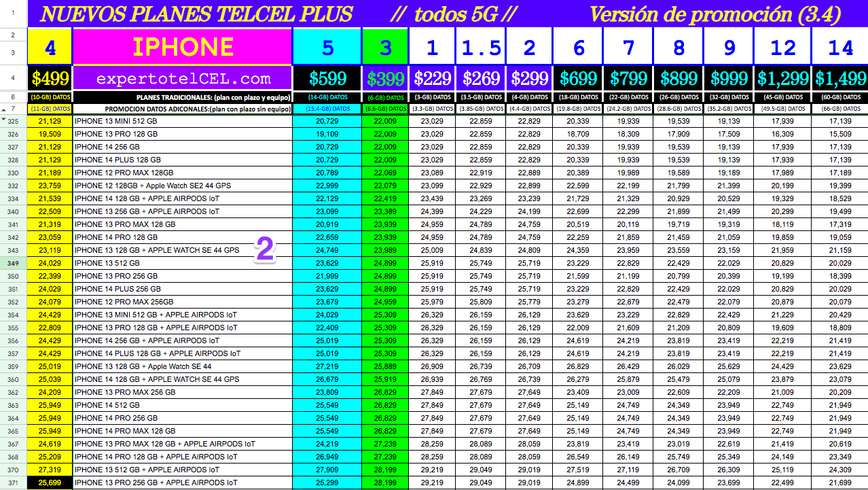868x490 pixels.
Task: Select the '(10-GB) DATOS' yellow label
Action: [x=50, y=97]
